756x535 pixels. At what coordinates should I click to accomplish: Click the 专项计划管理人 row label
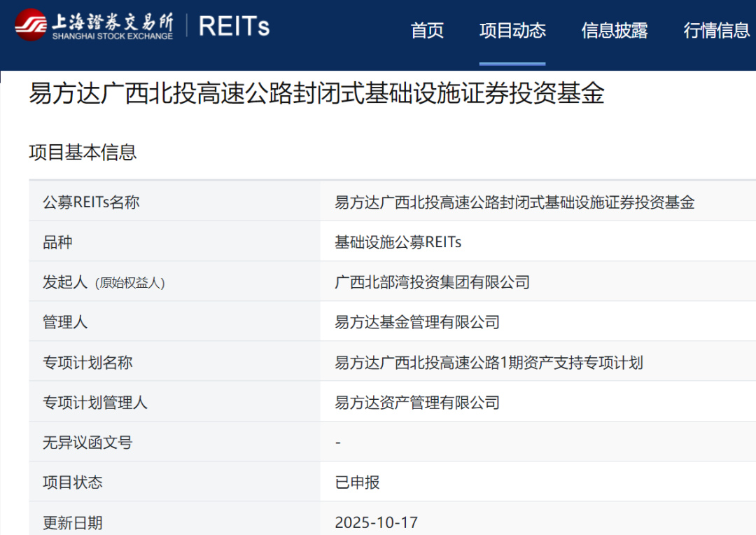pos(95,403)
